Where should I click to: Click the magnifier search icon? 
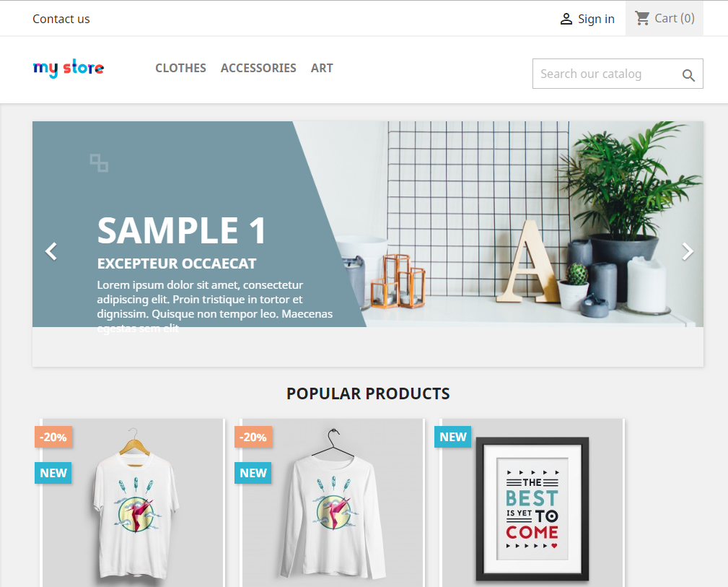pos(688,75)
